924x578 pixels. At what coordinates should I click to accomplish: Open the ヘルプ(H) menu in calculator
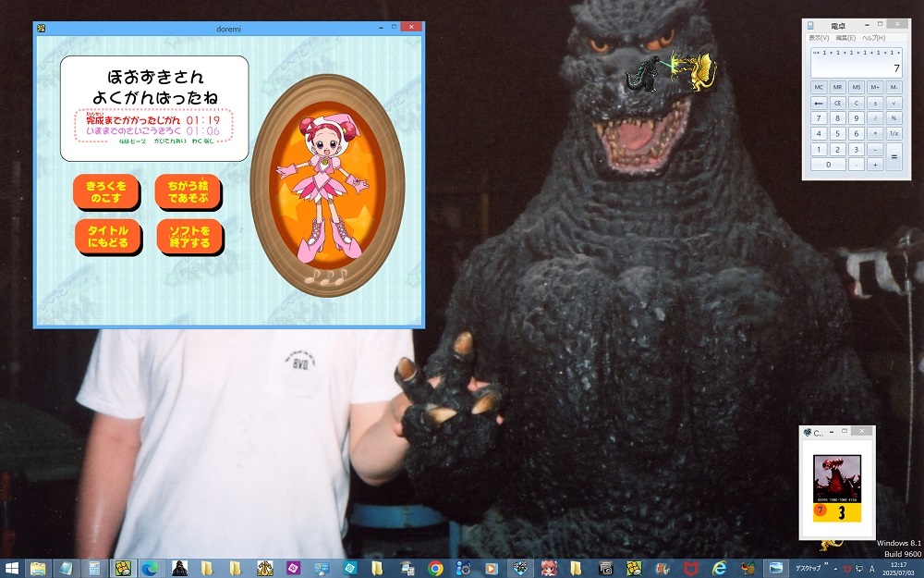(x=873, y=38)
